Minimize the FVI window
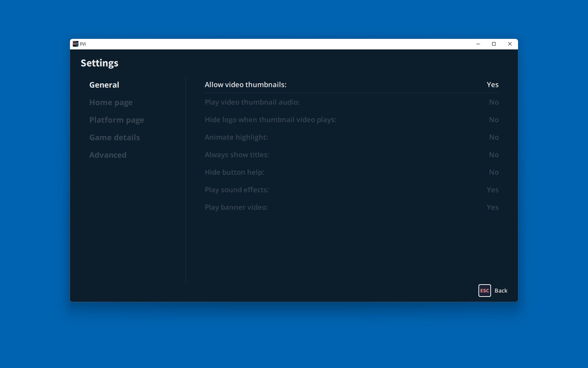 click(478, 44)
